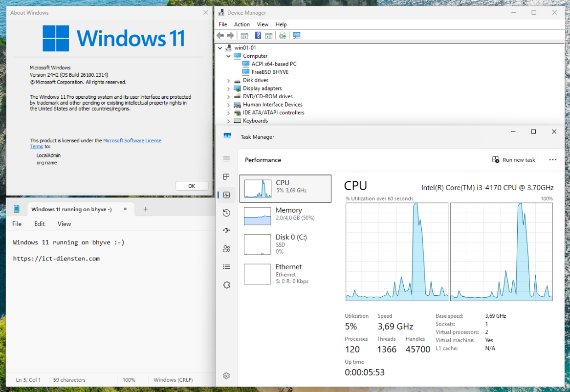
Task: Open the View menu in Device Manager
Action: 263,24
